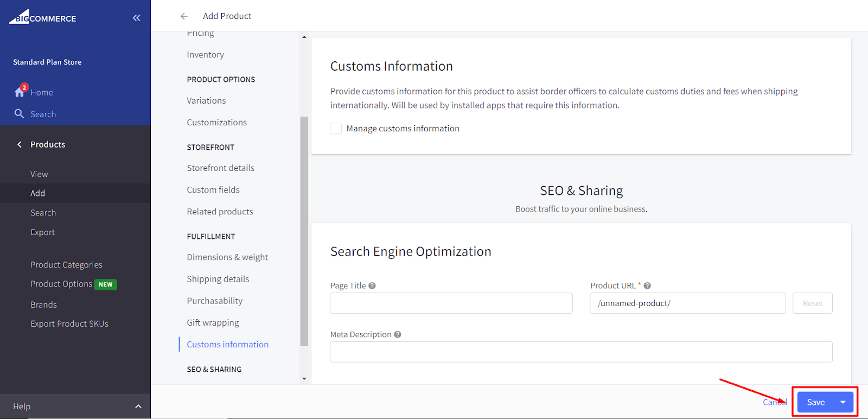Open Home with notification badge icon
The width and height of the screenshot is (868, 419).
point(20,92)
